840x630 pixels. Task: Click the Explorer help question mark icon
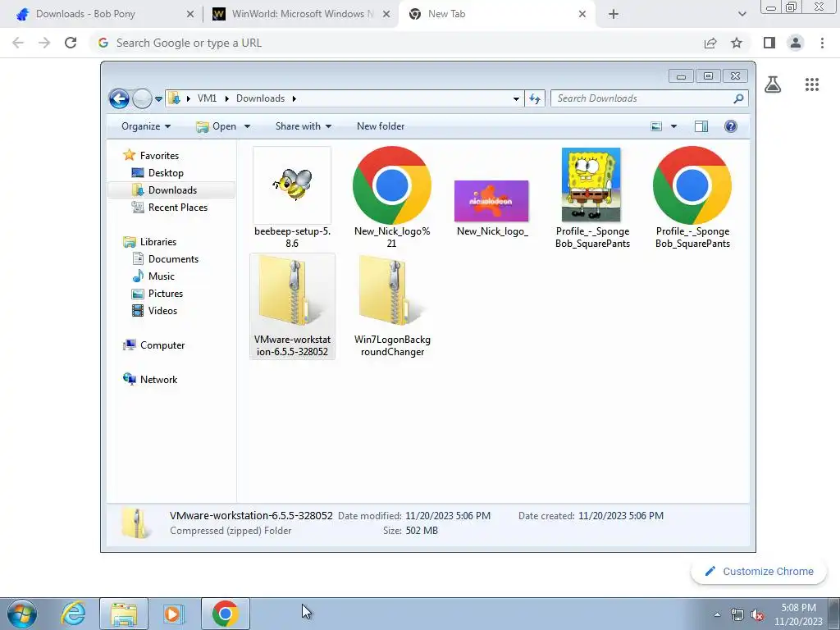tap(731, 126)
